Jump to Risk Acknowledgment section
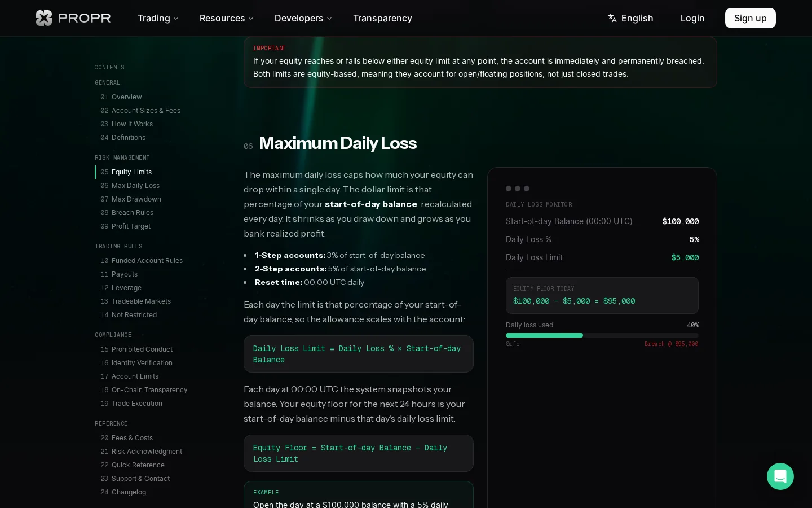Screen dimensions: 812x508 [142, 452]
